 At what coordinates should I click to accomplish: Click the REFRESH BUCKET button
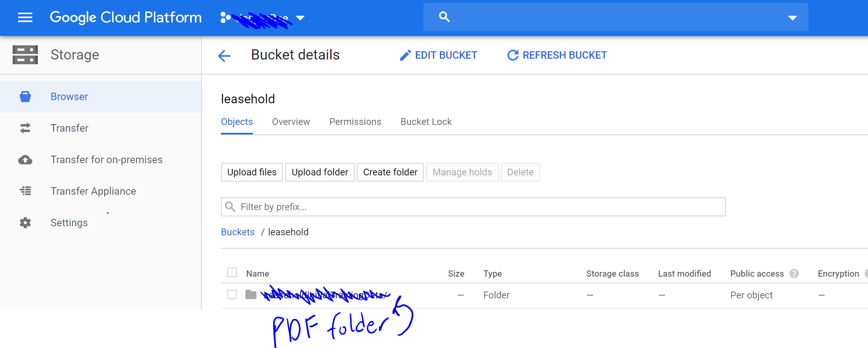(x=557, y=55)
